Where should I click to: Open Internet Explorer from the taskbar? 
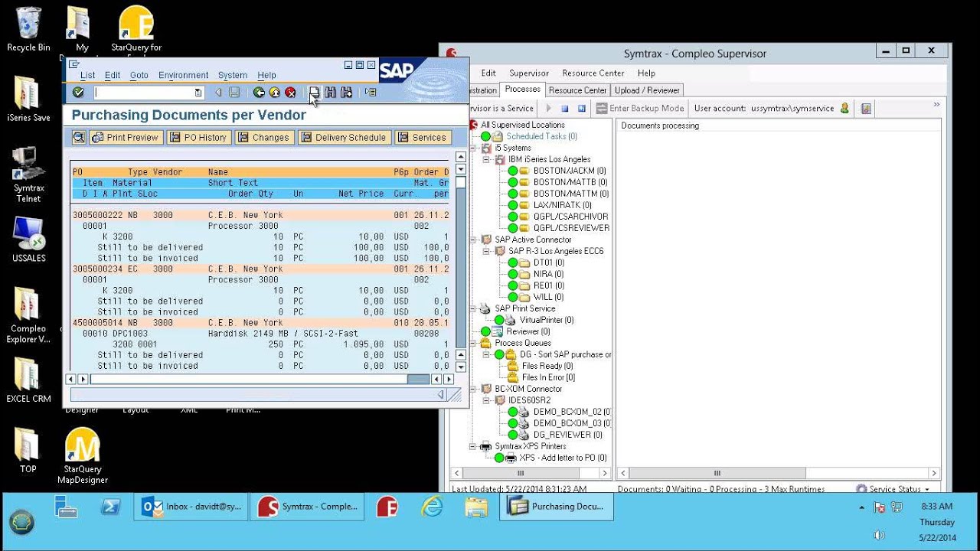(x=433, y=507)
